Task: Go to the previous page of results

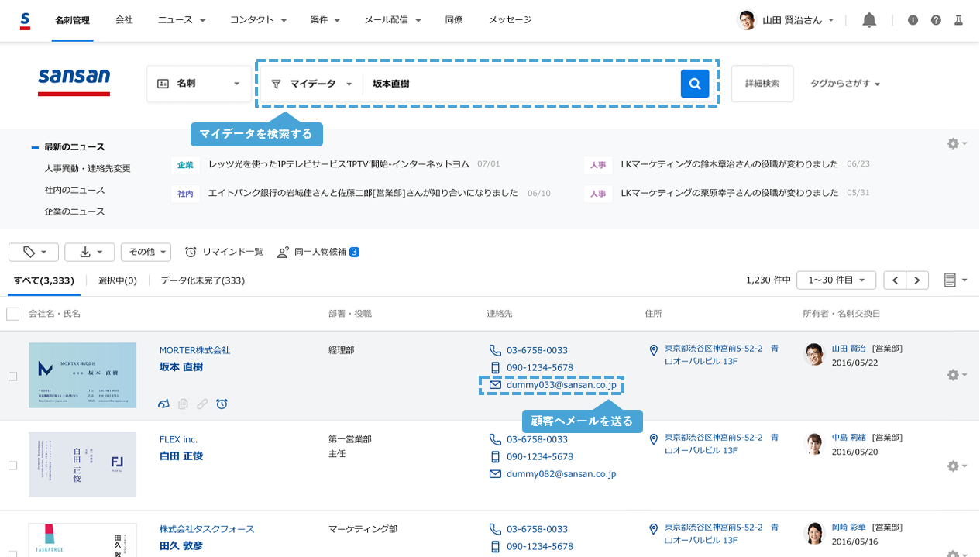Action: click(896, 280)
